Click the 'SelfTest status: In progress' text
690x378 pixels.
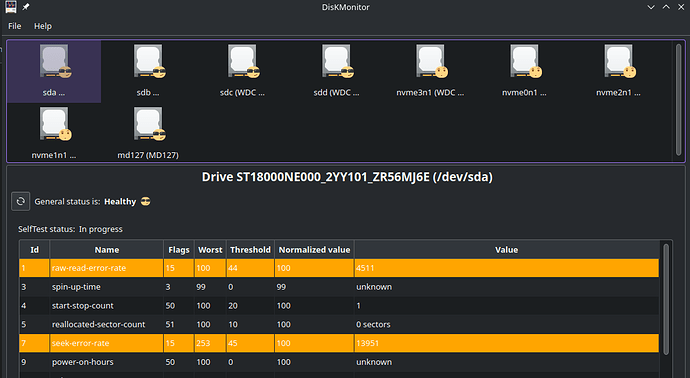(70, 229)
